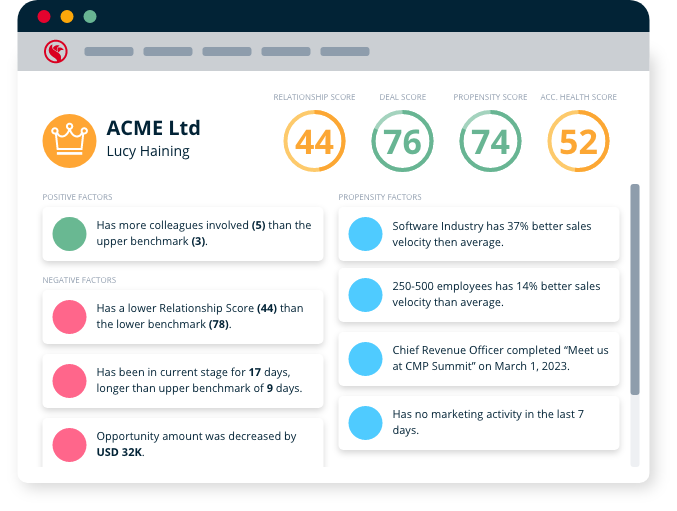Click the pink circle beside Opportunity amount decreased
677x511 pixels.
tap(70, 443)
